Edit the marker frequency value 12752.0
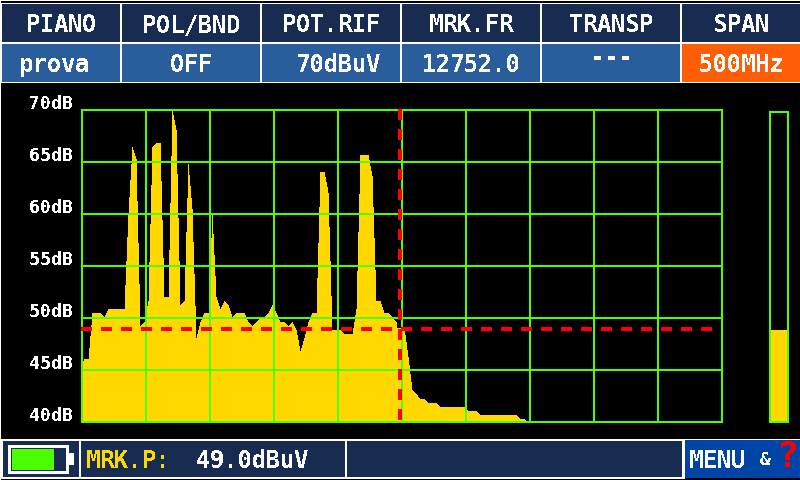The width and height of the screenshot is (800, 480). 471,63
